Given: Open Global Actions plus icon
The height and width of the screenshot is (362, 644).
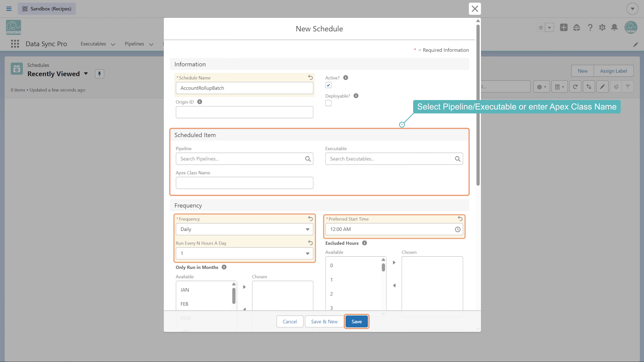Looking at the screenshot, I should pos(563,27).
